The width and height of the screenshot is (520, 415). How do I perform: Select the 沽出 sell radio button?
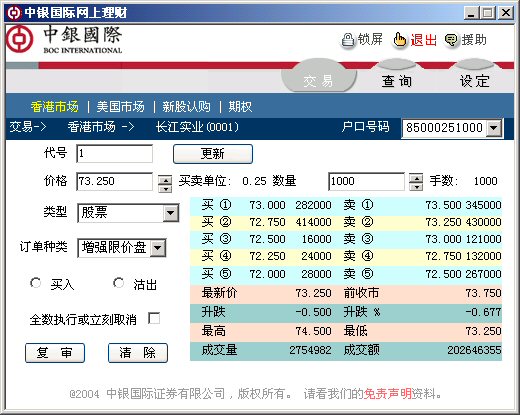[118, 283]
